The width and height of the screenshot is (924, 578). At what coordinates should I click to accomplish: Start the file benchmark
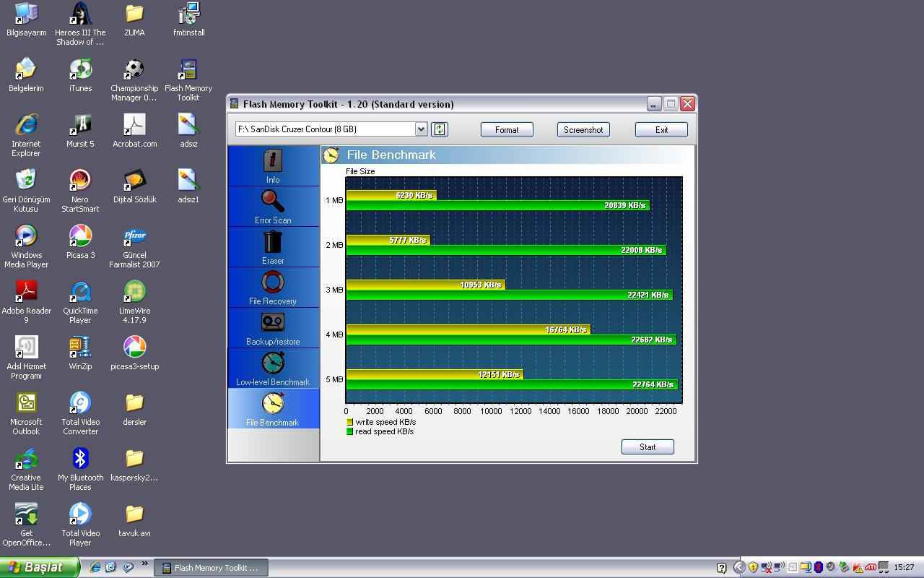[x=648, y=447]
